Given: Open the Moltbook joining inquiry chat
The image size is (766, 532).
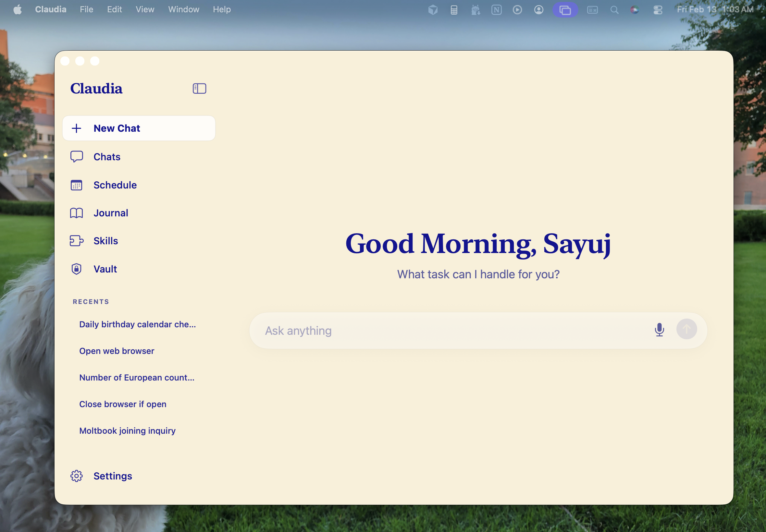Looking at the screenshot, I should pyautogui.click(x=127, y=431).
